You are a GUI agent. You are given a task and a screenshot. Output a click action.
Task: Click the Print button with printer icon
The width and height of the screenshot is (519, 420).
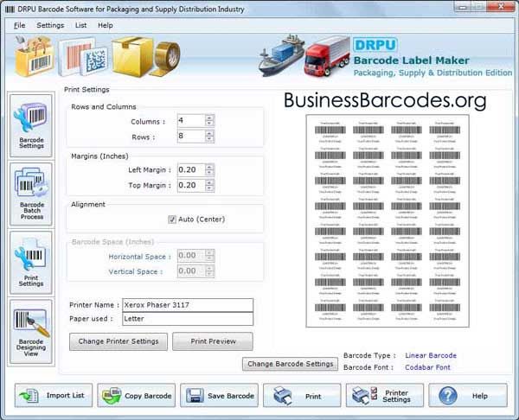click(x=302, y=396)
